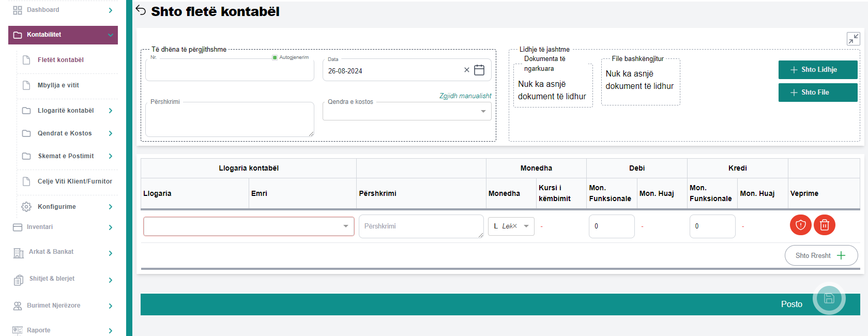Click the back arrow beside the page title

tap(141, 10)
